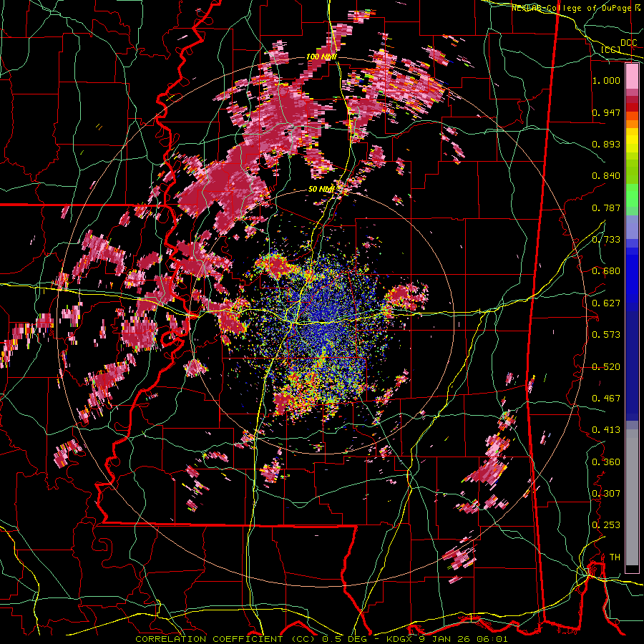The image size is (644, 644).
Task: Select the "DCC" label above the legend
Action: (x=628, y=43)
